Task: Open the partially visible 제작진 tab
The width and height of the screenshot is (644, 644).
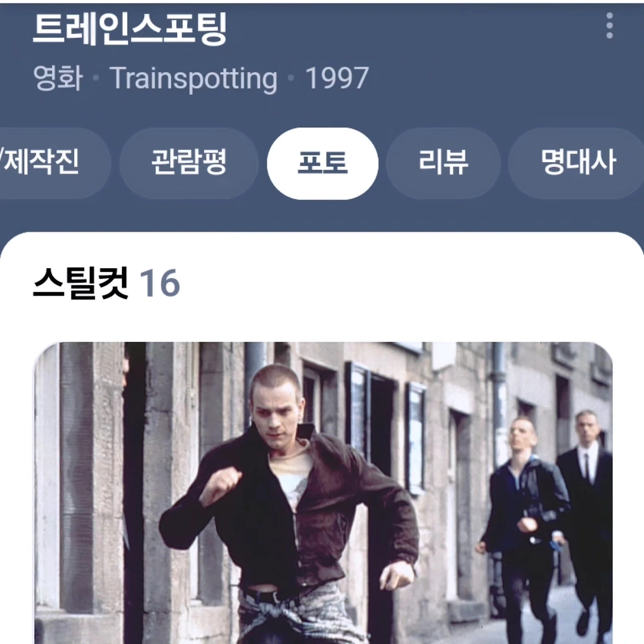Action: click(50, 163)
